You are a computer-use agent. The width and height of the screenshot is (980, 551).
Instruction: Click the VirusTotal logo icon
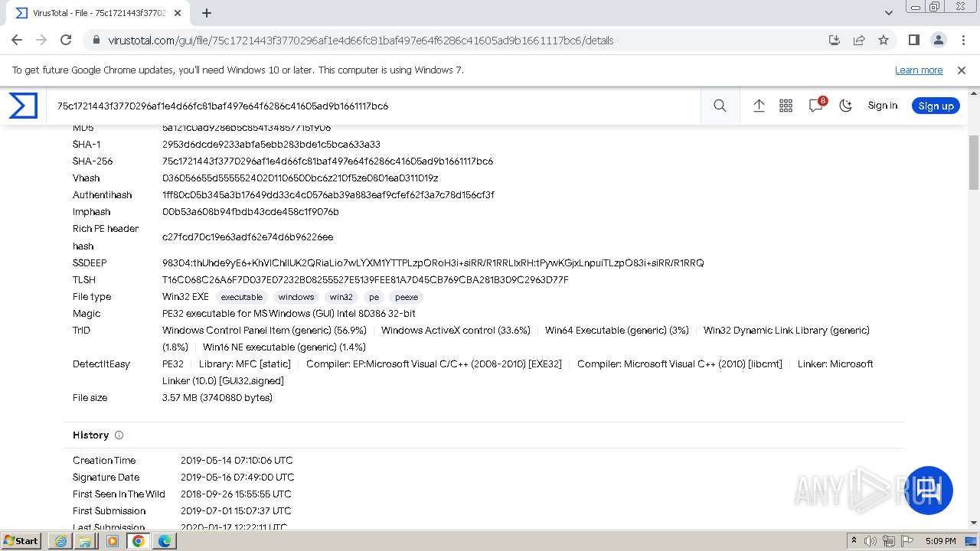(x=23, y=106)
